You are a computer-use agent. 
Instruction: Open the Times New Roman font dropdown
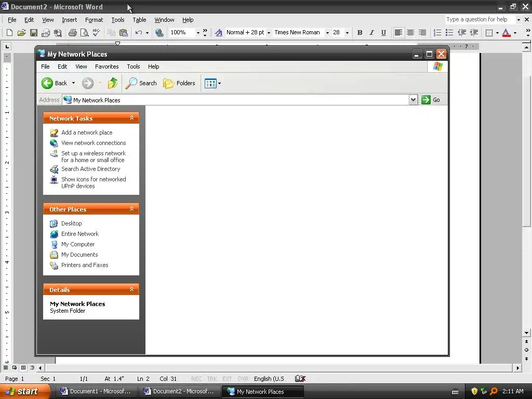(x=327, y=33)
